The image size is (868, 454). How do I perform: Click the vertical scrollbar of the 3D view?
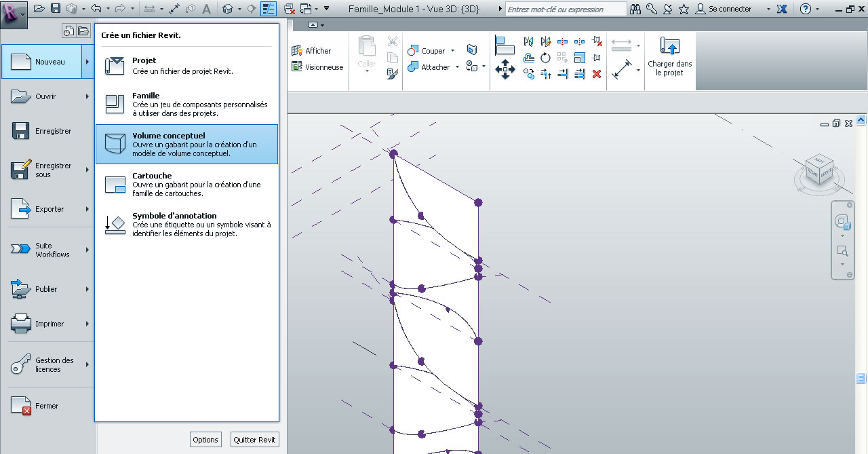coord(861,285)
